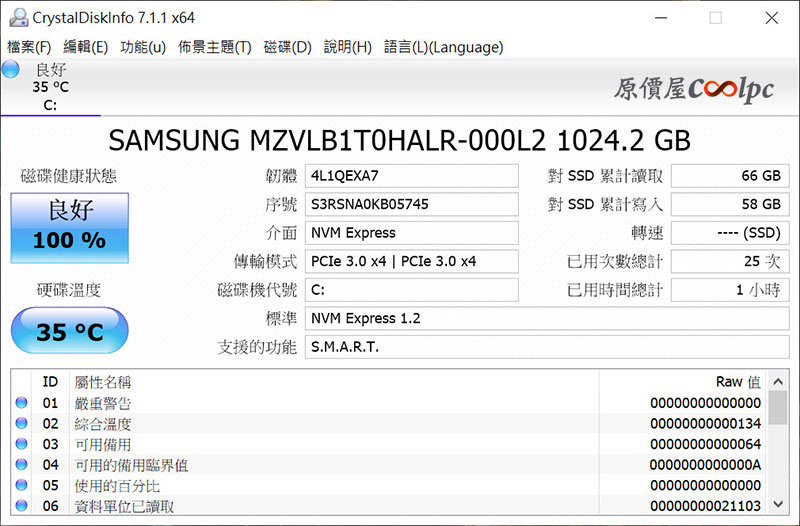Click power on count value 25 次
800x526 pixels.
pyautogui.click(x=730, y=262)
